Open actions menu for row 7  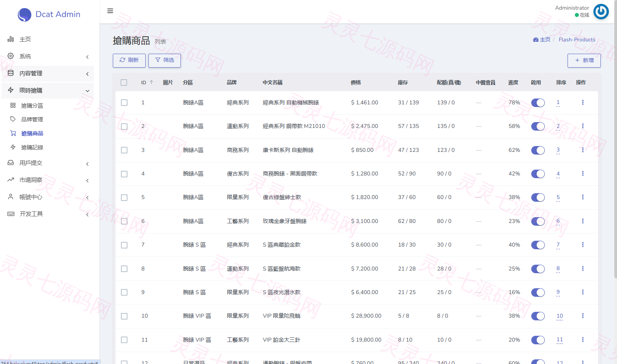click(583, 245)
